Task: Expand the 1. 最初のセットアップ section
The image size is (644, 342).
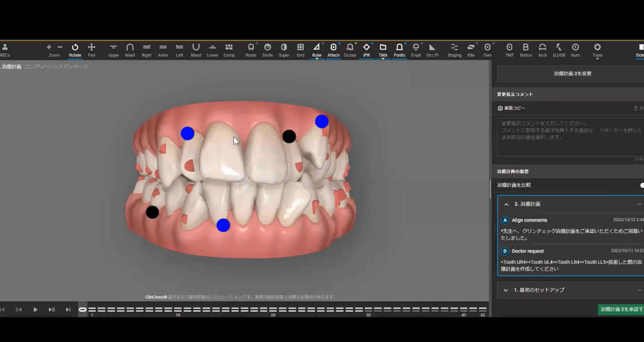Action: [x=506, y=290]
